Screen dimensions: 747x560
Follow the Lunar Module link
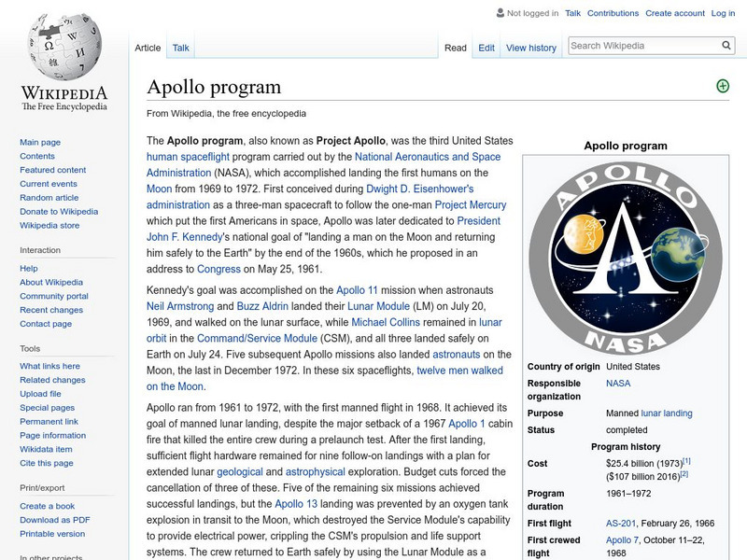click(378, 306)
